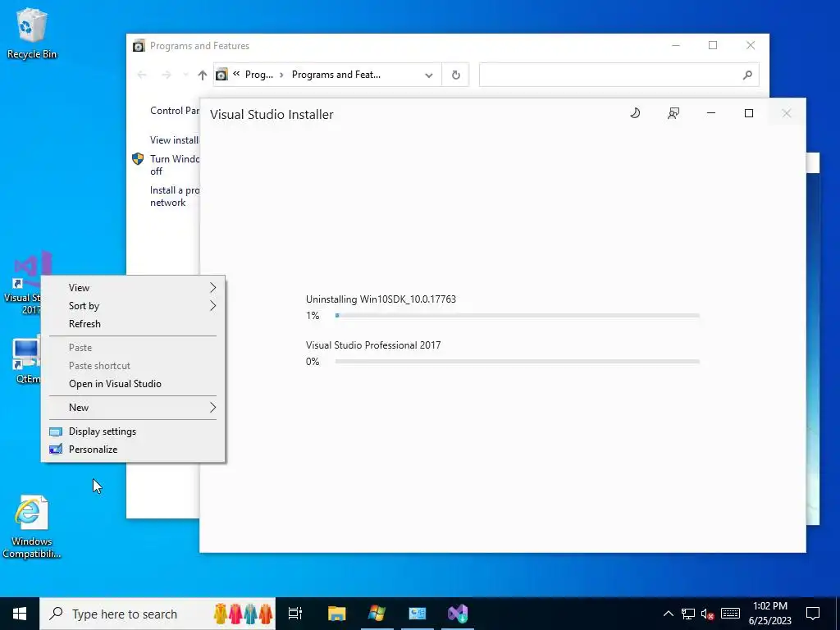The image size is (840, 630).
Task: Switch to Control Panel taskbar window
Action: tap(418, 614)
